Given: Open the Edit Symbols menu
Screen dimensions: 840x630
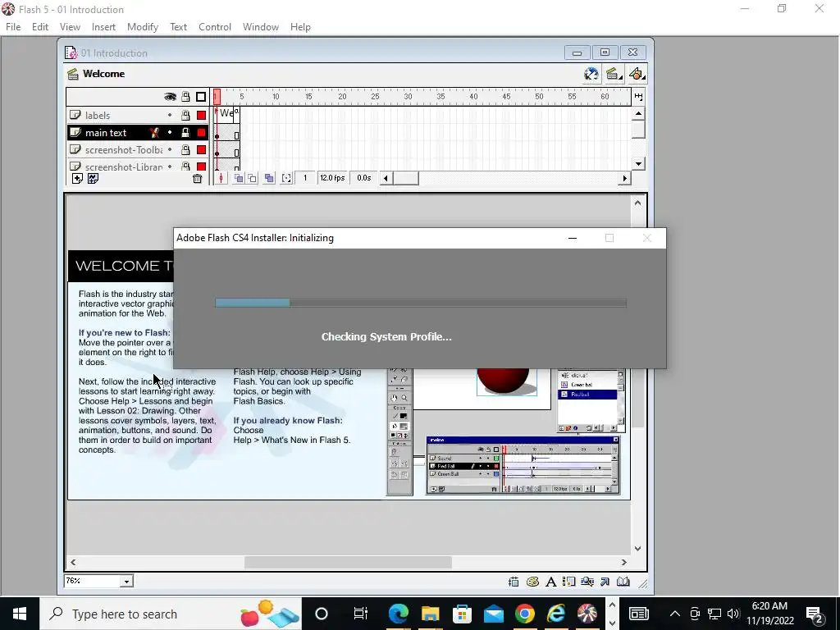Looking at the screenshot, I should pyautogui.click(x=637, y=74).
